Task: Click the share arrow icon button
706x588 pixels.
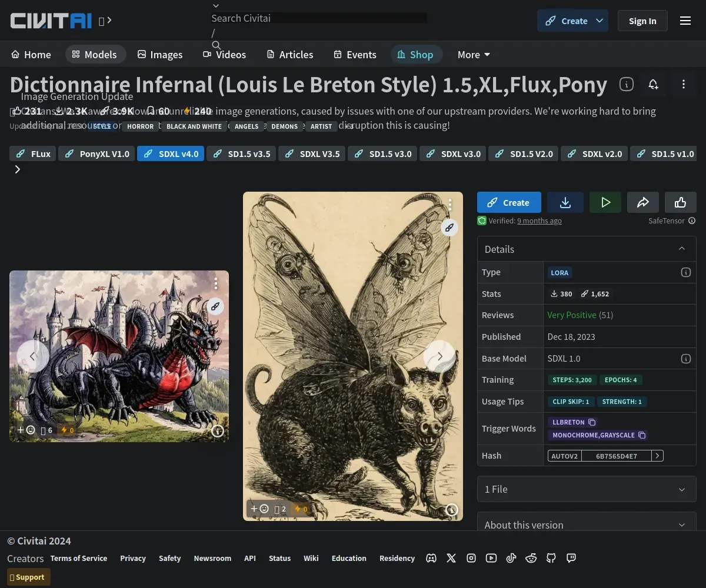Action: tap(643, 202)
